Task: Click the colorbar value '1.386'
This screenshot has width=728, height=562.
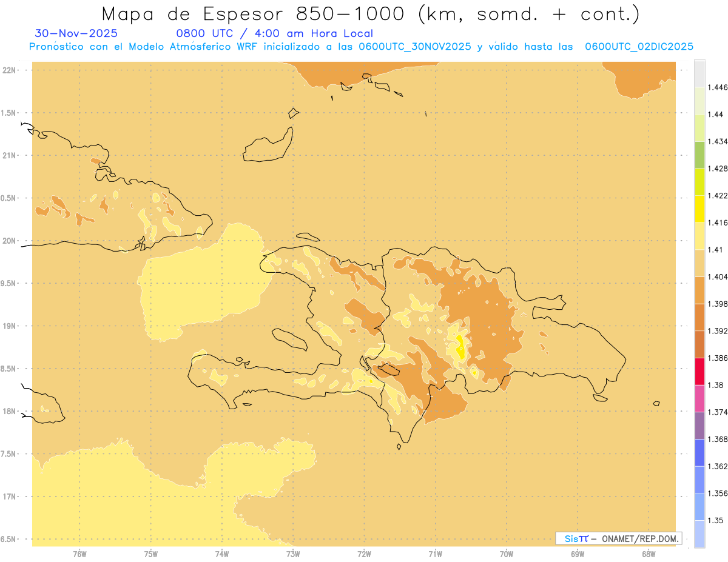Action: click(718, 358)
